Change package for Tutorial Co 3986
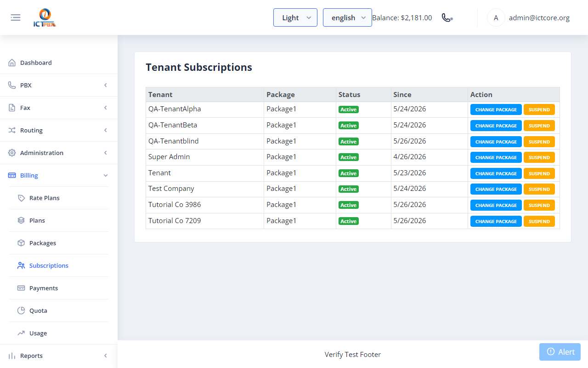This screenshot has width=588, height=368. point(496,205)
